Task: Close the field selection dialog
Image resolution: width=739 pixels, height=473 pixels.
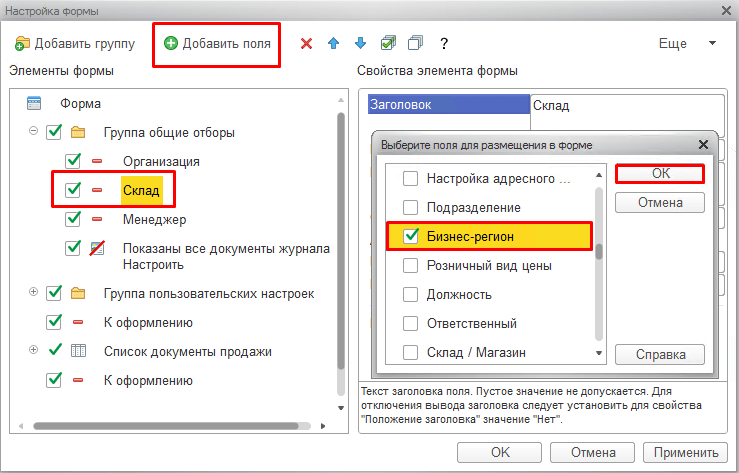Action: pyautogui.click(x=703, y=145)
